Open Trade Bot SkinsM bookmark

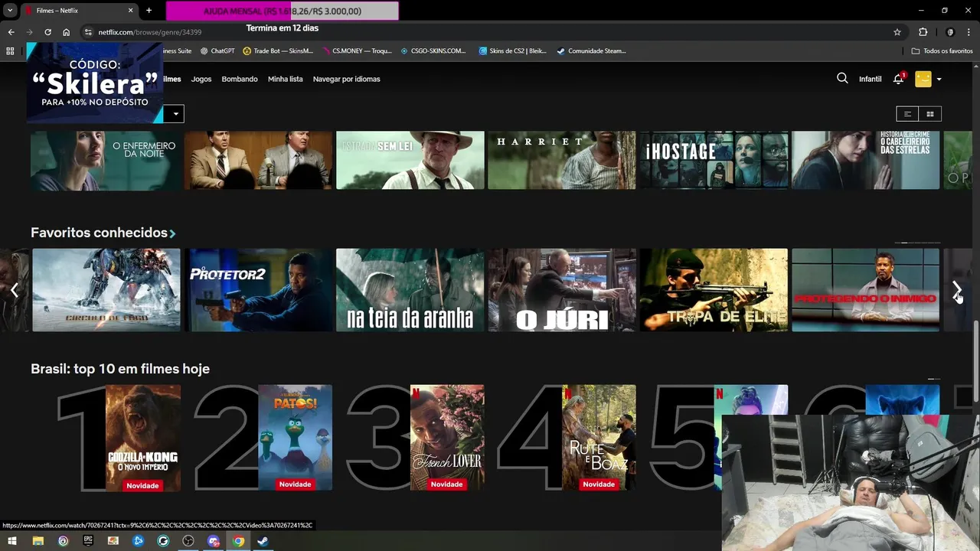point(278,51)
